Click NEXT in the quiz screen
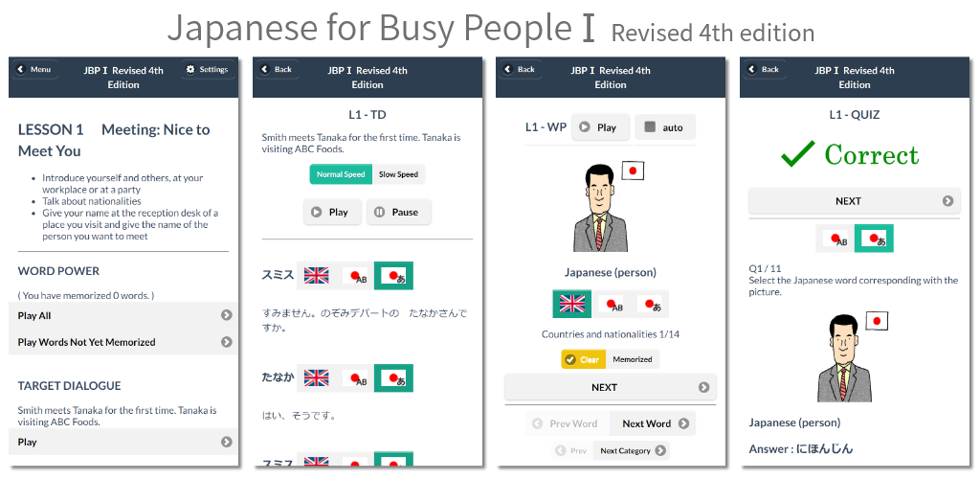This screenshot has width=980, height=479. click(x=855, y=201)
